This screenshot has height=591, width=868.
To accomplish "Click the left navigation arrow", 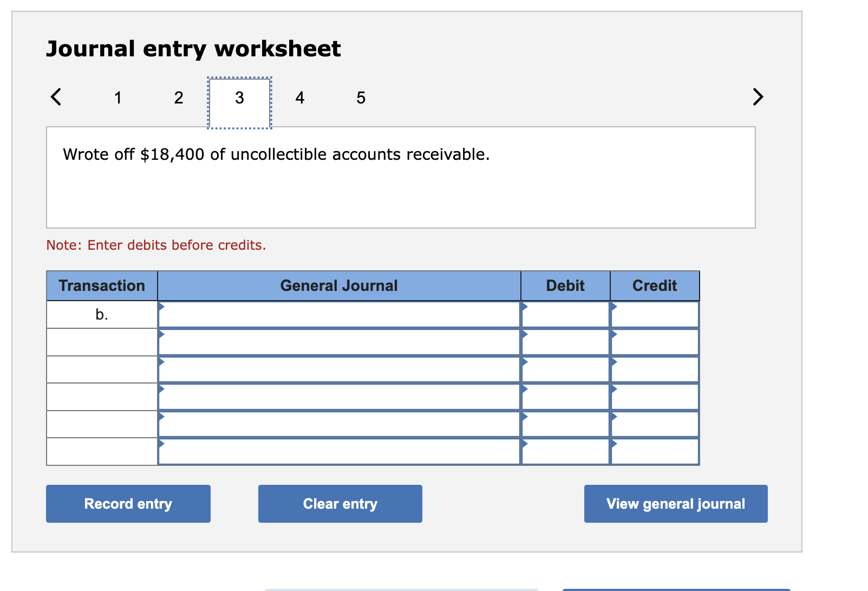I will [x=56, y=98].
